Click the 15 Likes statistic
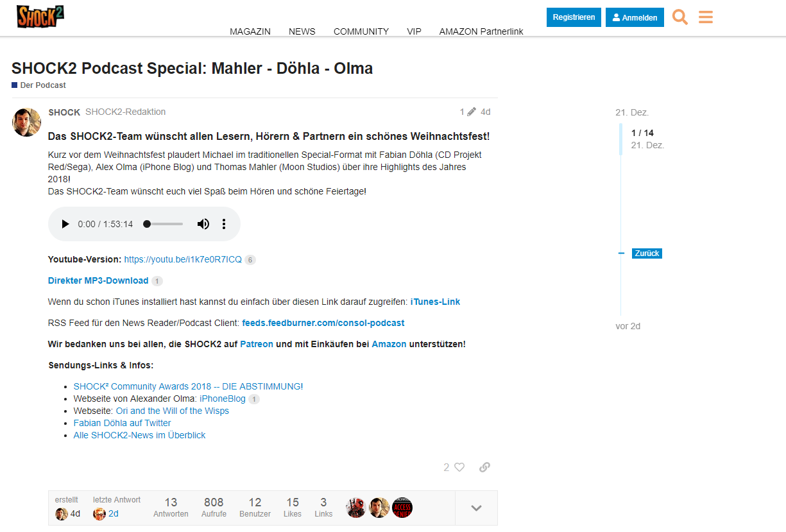 (293, 507)
